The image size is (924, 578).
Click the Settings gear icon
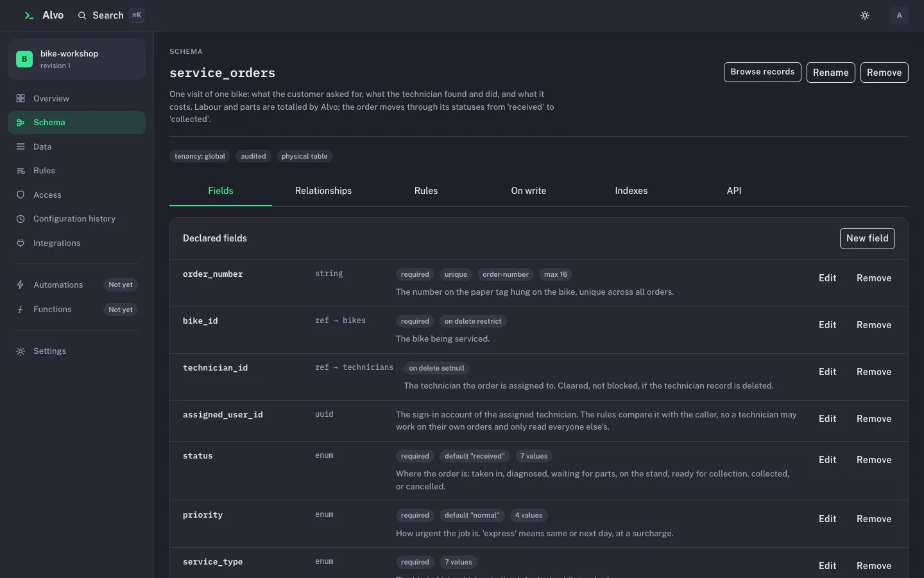(x=21, y=351)
